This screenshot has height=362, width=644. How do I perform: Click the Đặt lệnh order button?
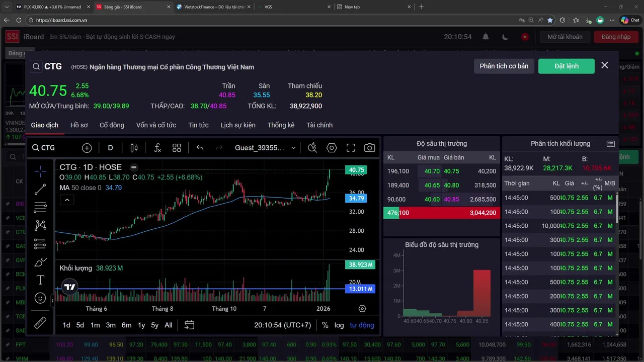(567, 66)
